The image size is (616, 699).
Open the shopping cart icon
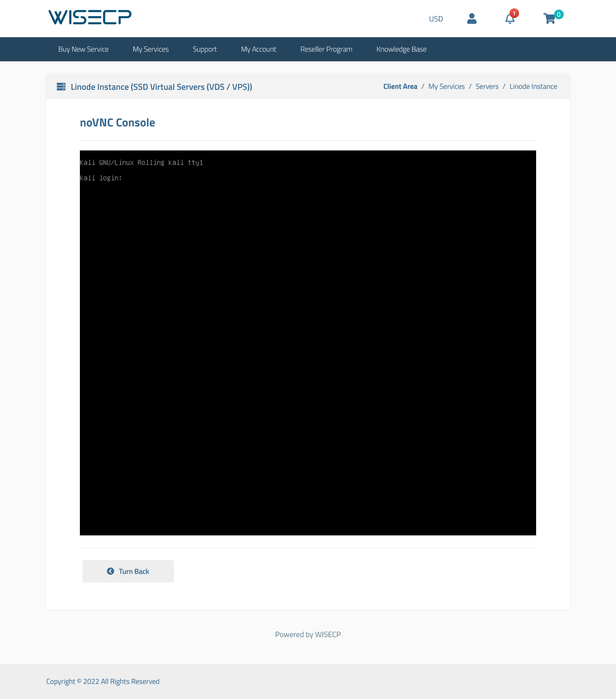pos(549,19)
